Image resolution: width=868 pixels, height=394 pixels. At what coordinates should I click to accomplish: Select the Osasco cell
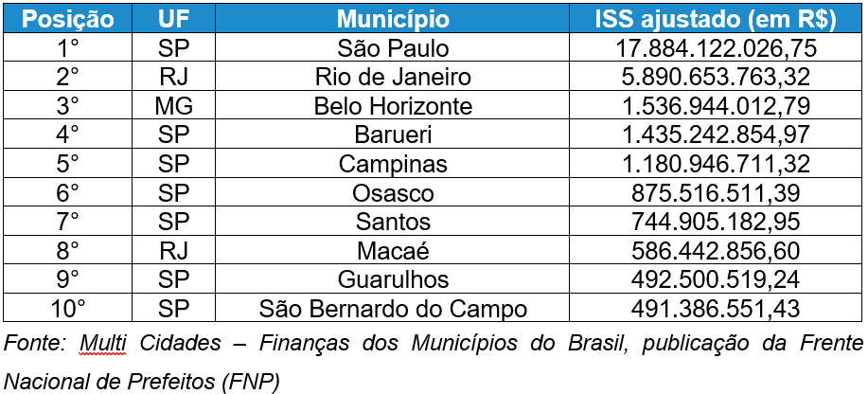(393, 193)
